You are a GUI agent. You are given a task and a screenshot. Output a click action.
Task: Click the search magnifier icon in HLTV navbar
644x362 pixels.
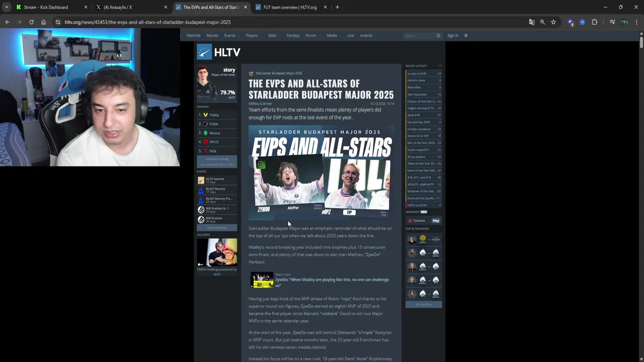click(x=438, y=36)
